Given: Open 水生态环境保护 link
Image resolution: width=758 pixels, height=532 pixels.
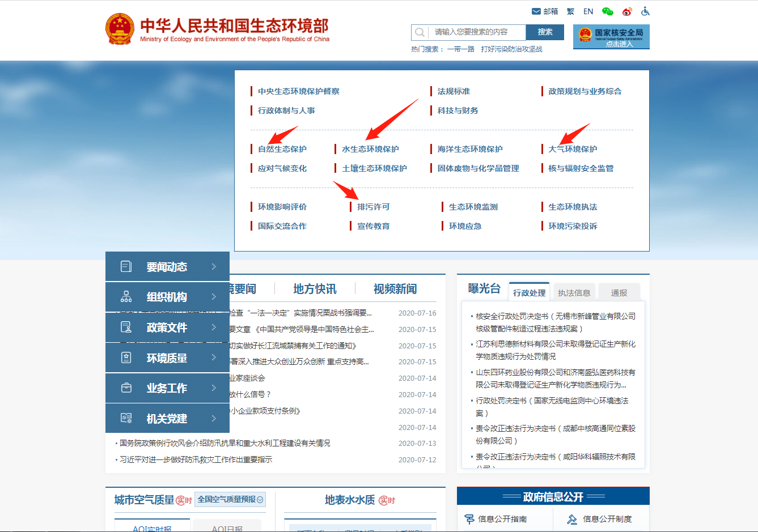Looking at the screenshot, I should pyautogui.click(x=370, y=149).
